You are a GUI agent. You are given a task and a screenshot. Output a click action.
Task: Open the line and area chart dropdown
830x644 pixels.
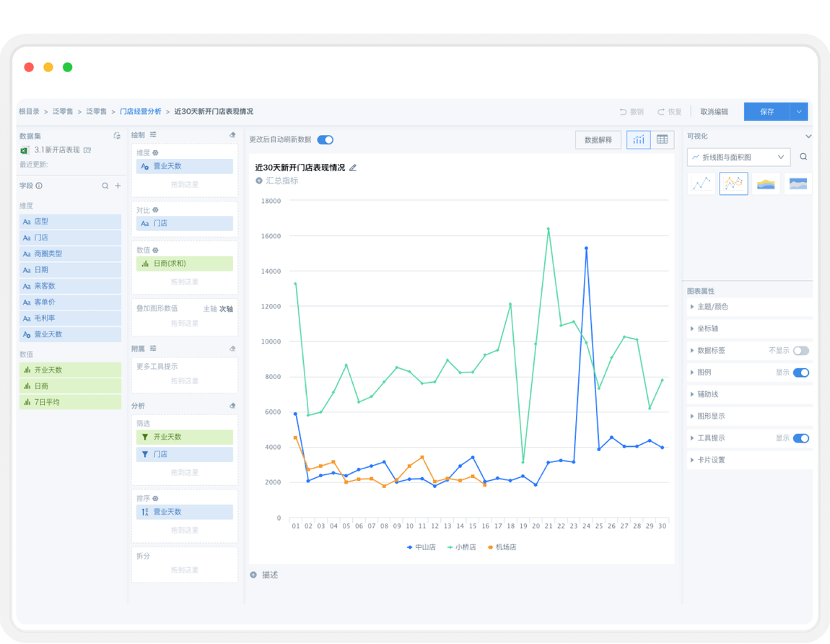[x=738, y=157]
